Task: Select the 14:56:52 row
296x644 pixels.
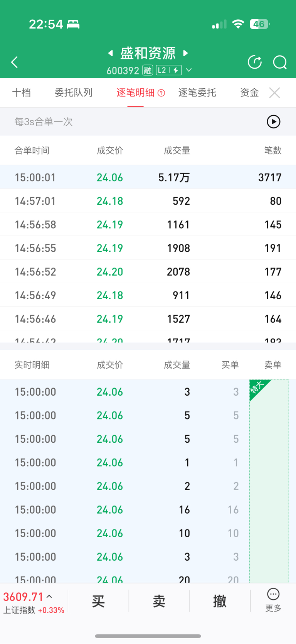Action: coord(148,271)
